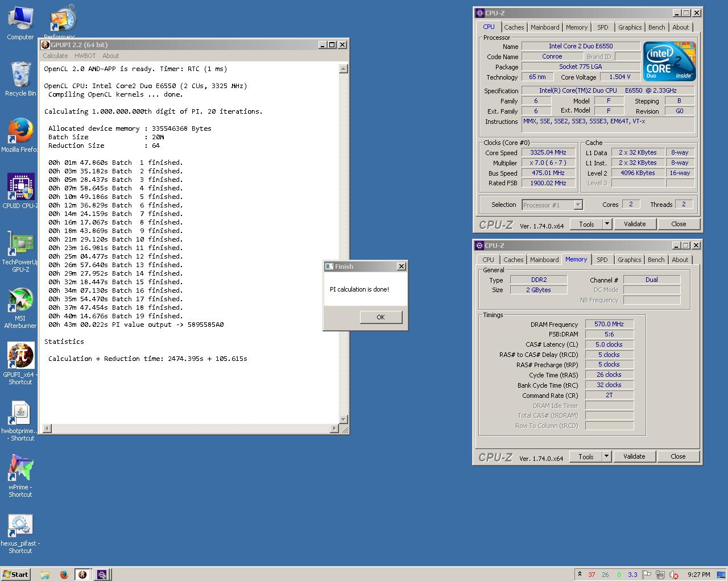Image resolution: width=728 pixels, height=582 pixels.
Task: Open the Performance desktop shortcut icon
Action: click(61, 22)
